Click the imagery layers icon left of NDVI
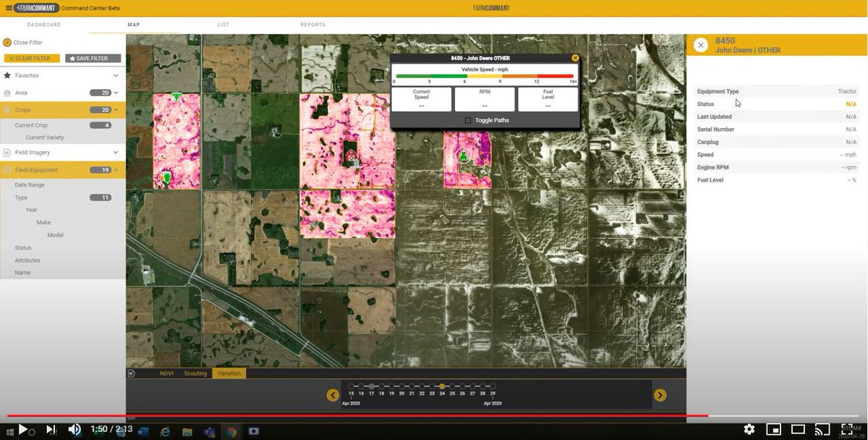868x440 pixels. [131, 373]
